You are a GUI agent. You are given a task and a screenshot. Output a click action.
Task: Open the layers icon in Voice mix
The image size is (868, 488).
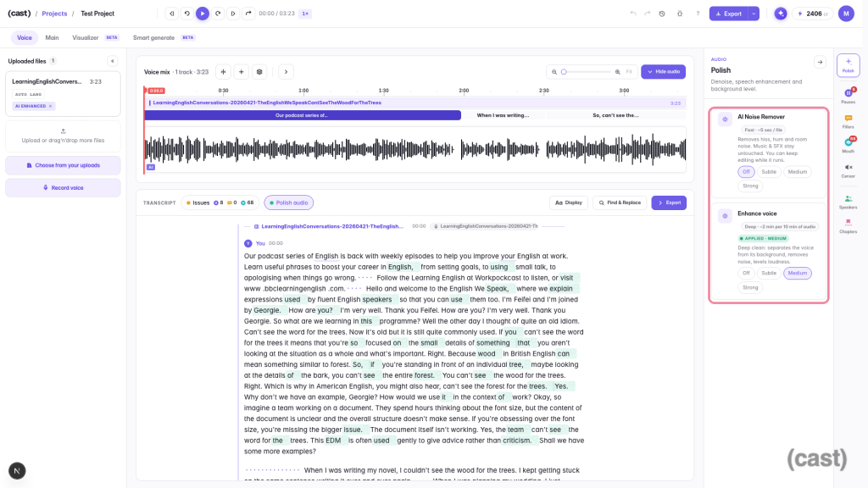[259, 72]
